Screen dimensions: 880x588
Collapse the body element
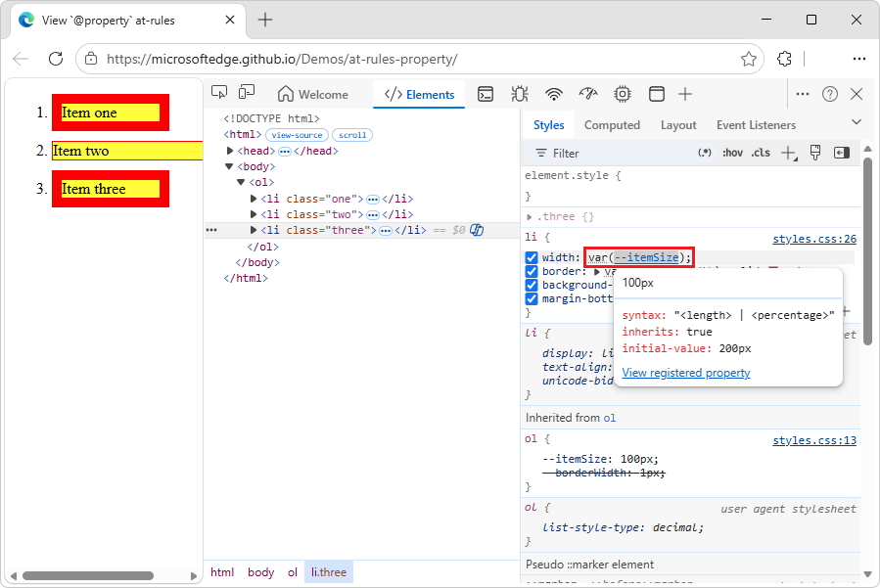[229, 166]
